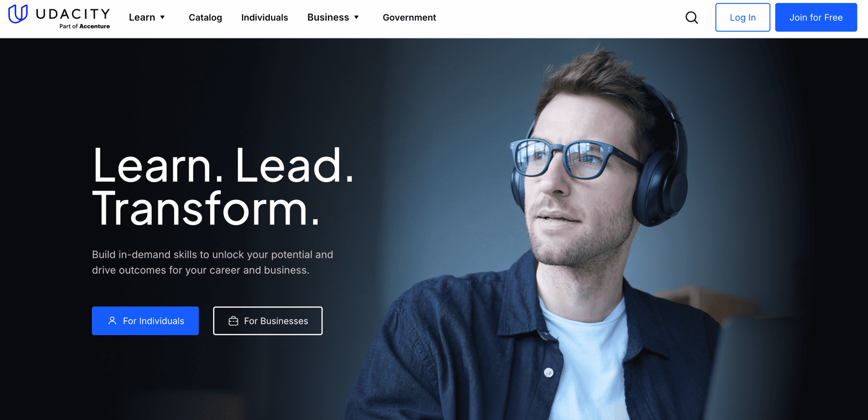Image resolution: width=868 pixels, height=420 pixels.
Task: Select the For Businesses button
Action: click(x=268, y=321)
